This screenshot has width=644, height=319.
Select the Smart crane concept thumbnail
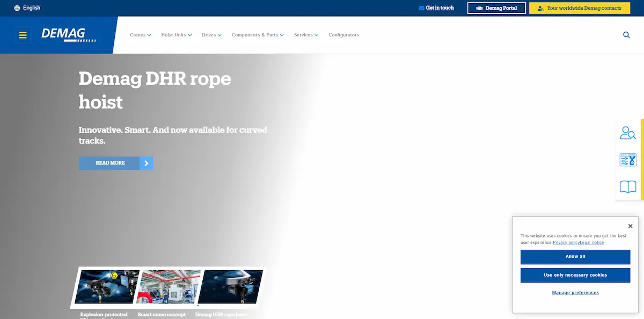coord(168,287)
